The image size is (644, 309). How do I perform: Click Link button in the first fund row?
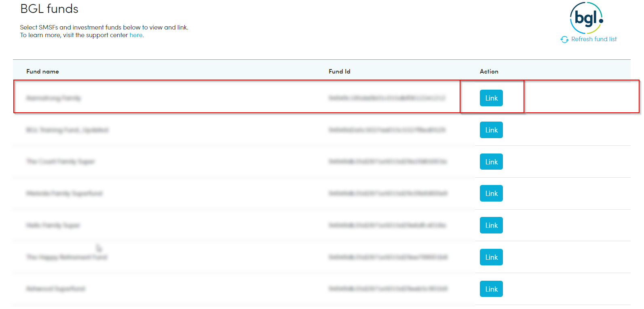tap(491, 98)
